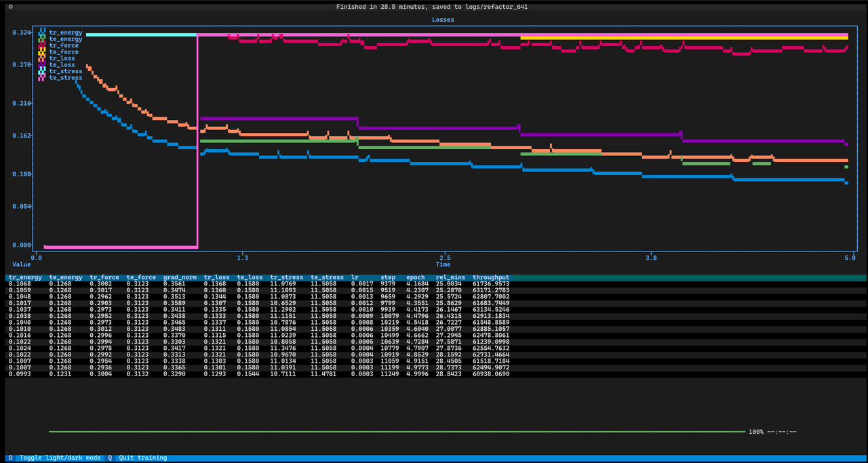Select the te_force cell 0.3132
This screenshot has width=868, height=463.
(137, 374)
